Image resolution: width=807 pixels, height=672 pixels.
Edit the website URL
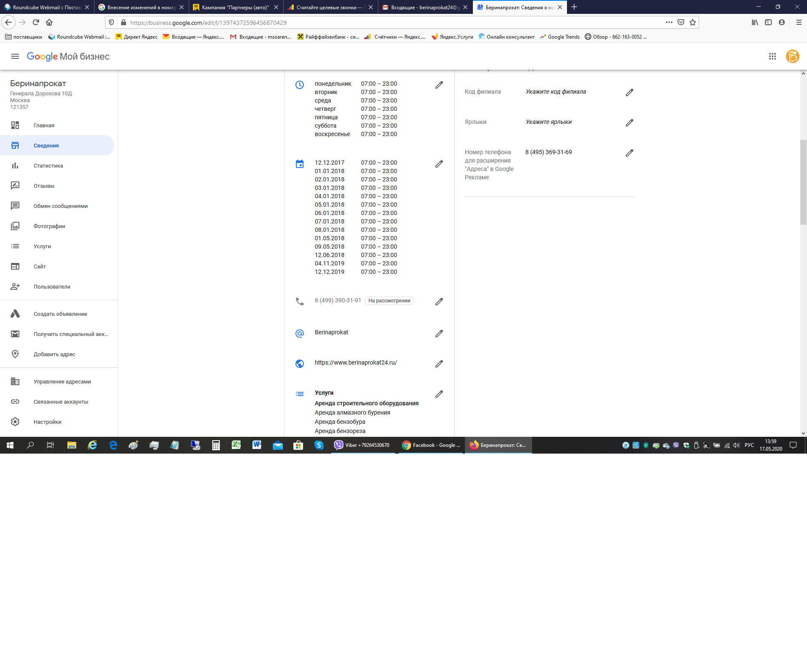[439, 364]
